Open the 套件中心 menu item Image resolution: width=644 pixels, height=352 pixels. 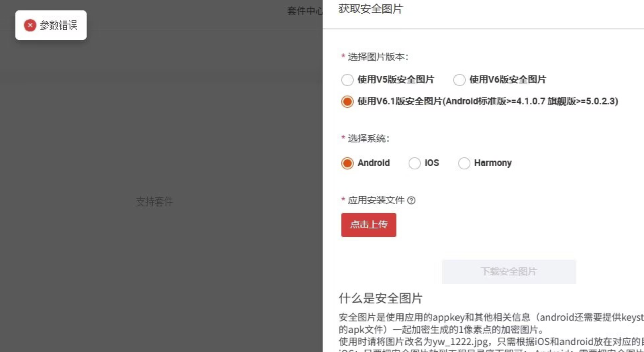(304, 11)
